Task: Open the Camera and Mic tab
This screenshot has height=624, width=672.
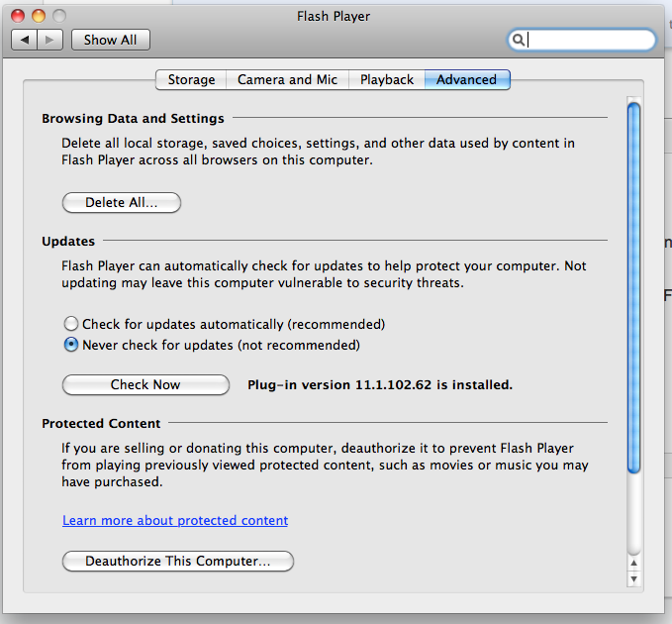Action: click(x=288, y=80)
